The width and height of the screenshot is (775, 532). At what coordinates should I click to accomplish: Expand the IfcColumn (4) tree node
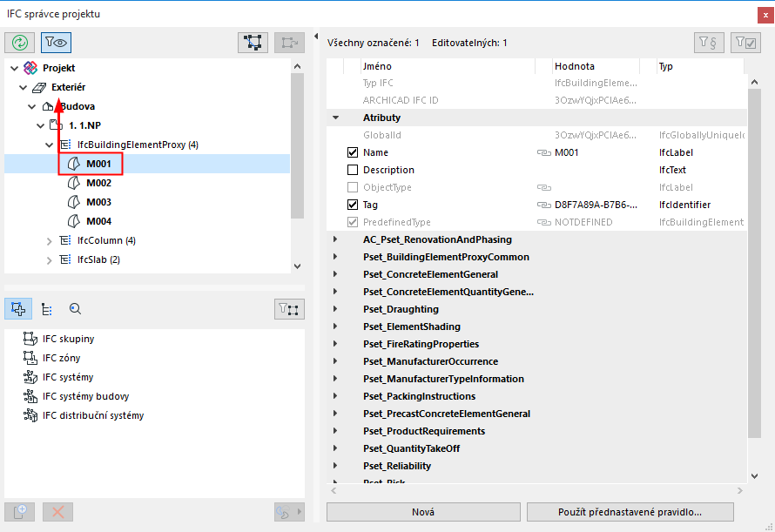point(50,240)
